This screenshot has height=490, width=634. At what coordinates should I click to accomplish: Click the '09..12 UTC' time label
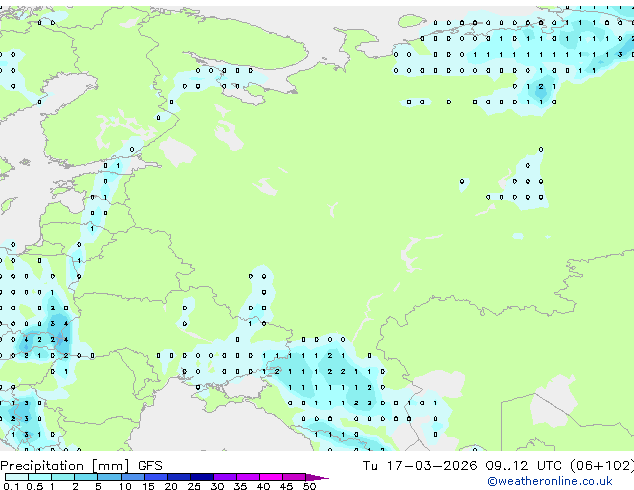(523, 466)
